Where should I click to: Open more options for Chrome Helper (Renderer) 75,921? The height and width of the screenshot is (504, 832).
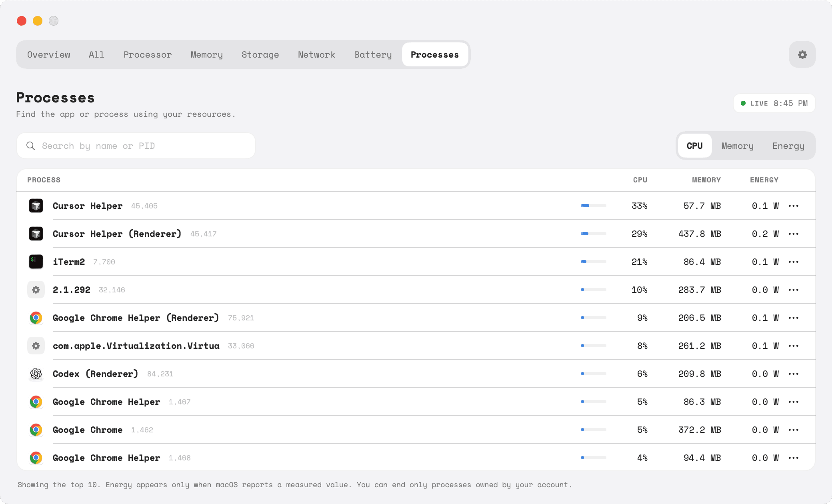(x=794, y=318)
